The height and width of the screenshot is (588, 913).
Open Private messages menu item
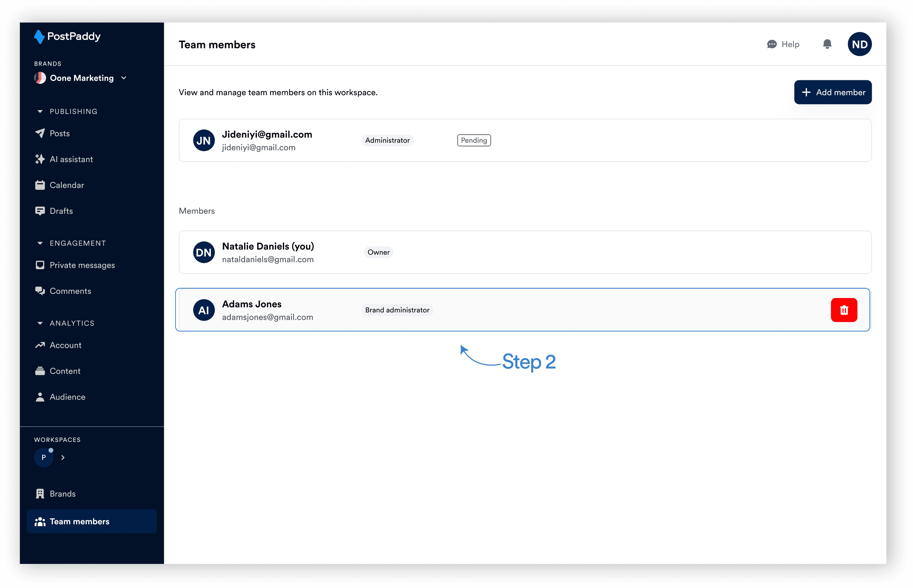[82, 265]
